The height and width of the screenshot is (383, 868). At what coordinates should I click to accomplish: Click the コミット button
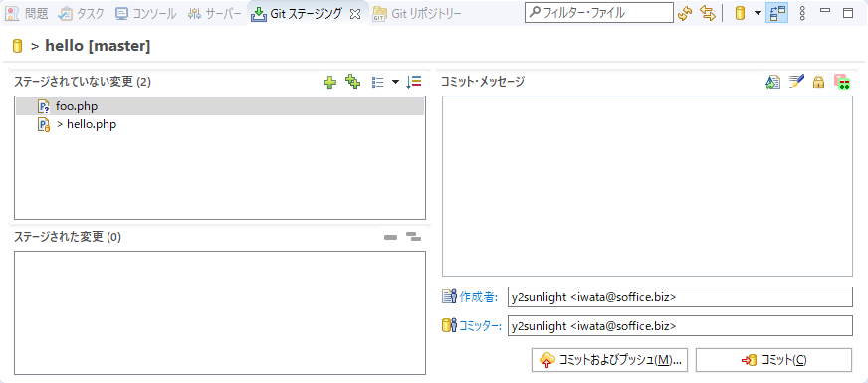(773, 360)
